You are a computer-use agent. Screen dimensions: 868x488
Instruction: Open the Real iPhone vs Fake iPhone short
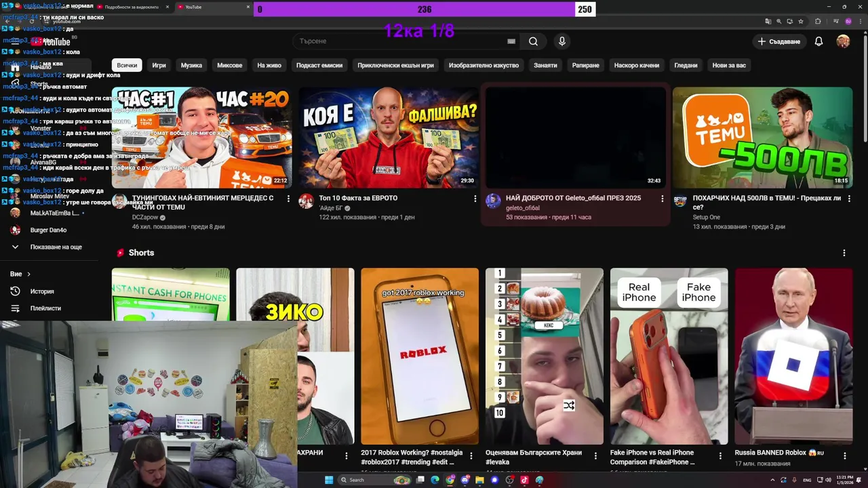point(669,356)
